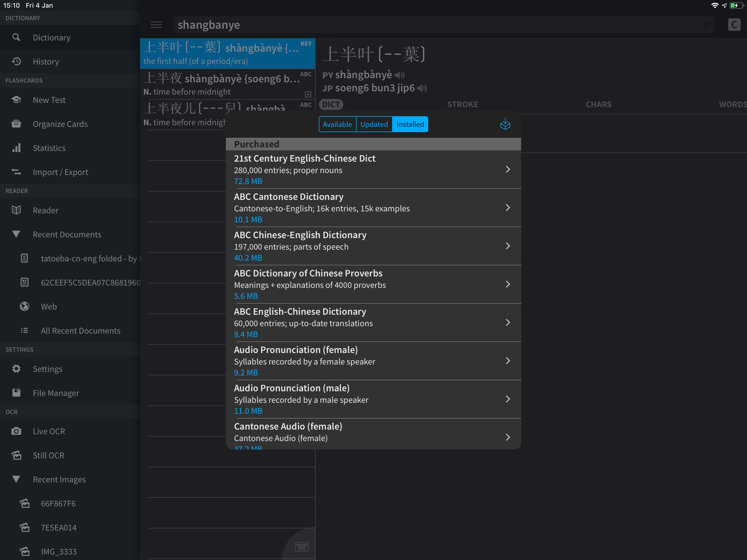Viewport: 747px width, 560px height.
Task: Open Audio Pronunciation (male) details
Action: (x=373, y=399)
